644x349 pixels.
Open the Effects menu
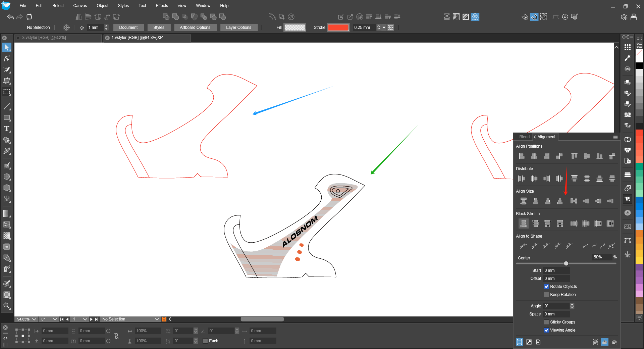coord(162,6)
